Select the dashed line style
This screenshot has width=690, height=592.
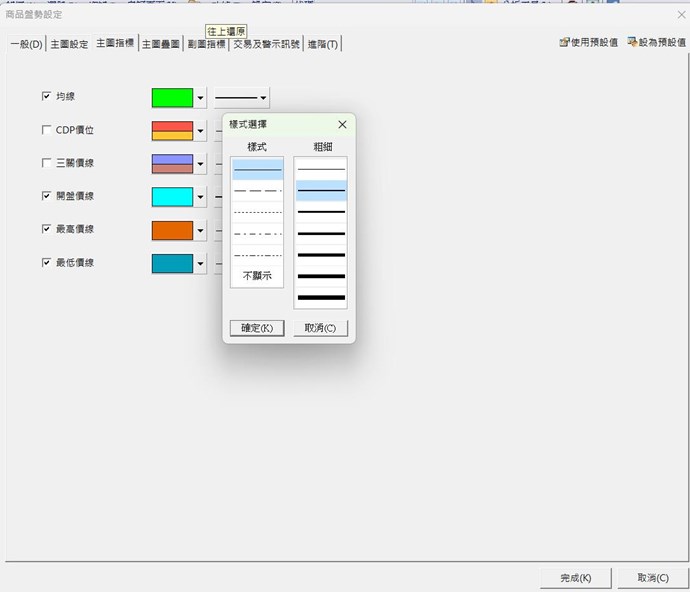[x=257, y=190]
